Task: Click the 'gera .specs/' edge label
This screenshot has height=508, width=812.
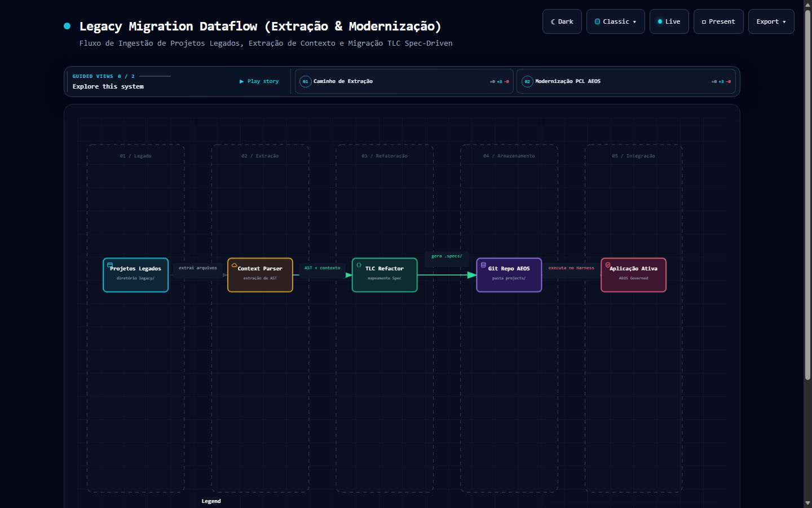Action: click(447, 256)
